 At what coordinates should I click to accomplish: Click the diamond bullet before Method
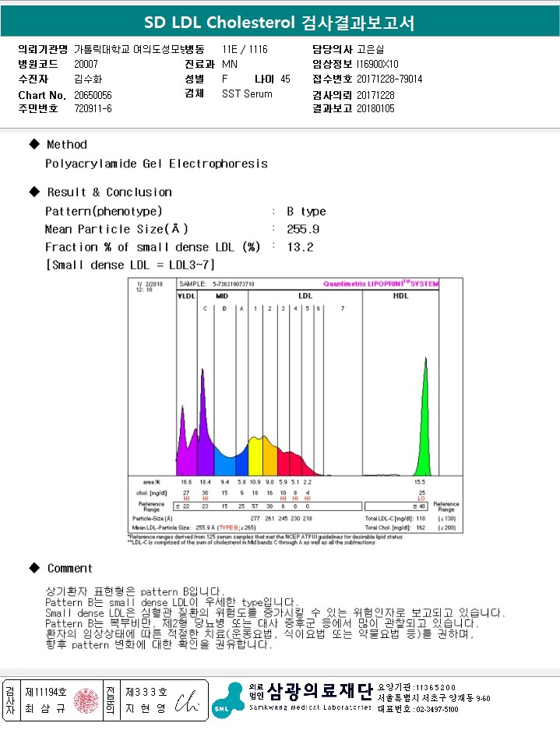pos(34,144)
